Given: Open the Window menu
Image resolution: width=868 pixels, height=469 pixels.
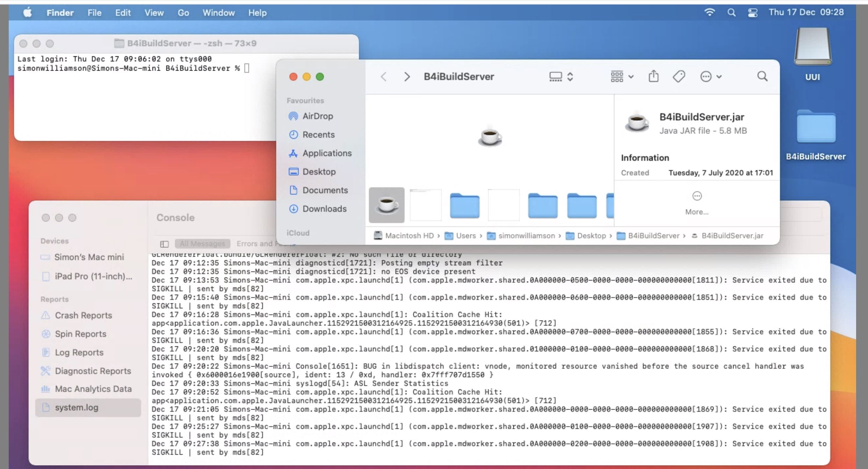Looking at the screenshot, I should click(219, 13).
